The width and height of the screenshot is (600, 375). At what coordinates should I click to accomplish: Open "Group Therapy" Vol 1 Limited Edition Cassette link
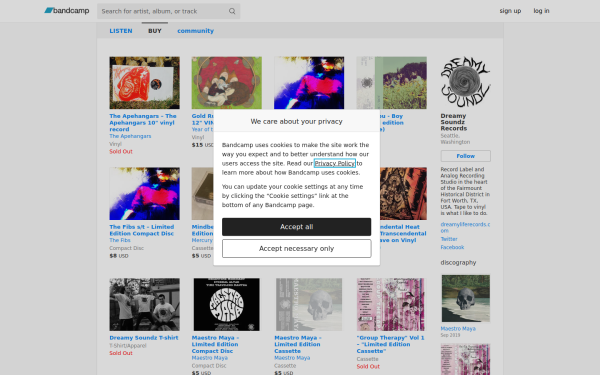point(390,344)
